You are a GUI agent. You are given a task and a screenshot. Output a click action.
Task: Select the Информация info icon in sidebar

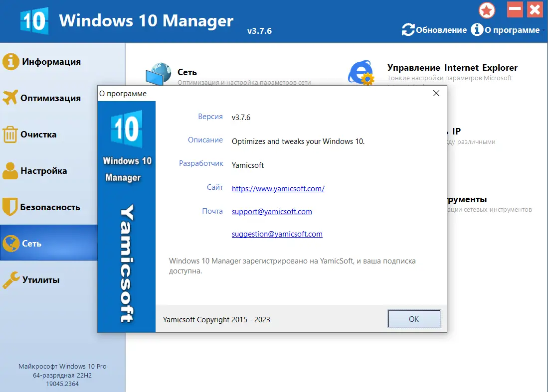[x=10, y=61]
